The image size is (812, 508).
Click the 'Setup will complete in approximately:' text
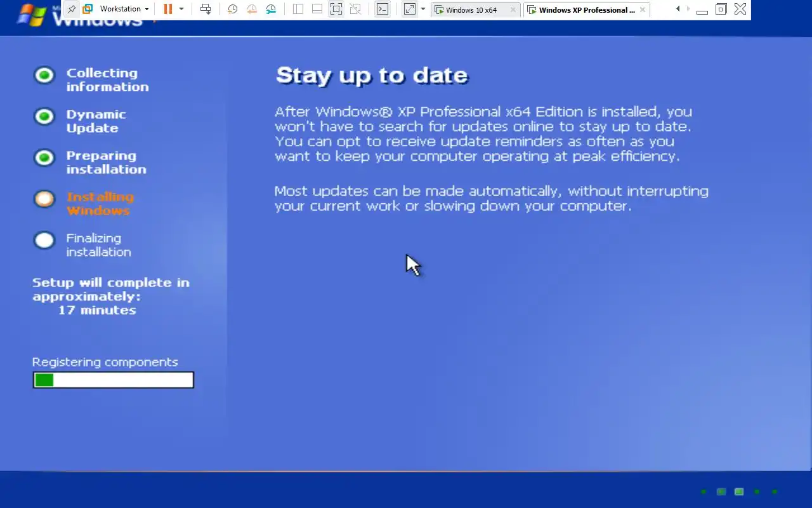click(111, 290)
